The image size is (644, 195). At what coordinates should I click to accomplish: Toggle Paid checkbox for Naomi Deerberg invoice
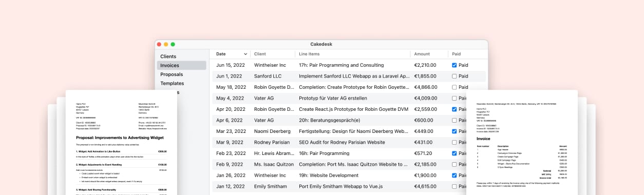tap(454, 131)
